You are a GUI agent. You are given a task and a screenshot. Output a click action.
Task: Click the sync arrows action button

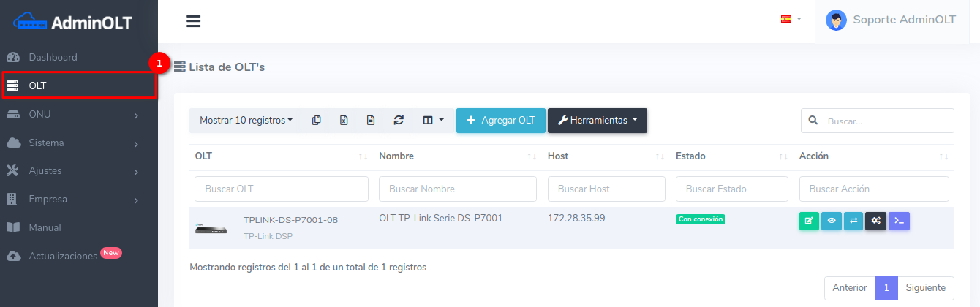coord(853,220)
